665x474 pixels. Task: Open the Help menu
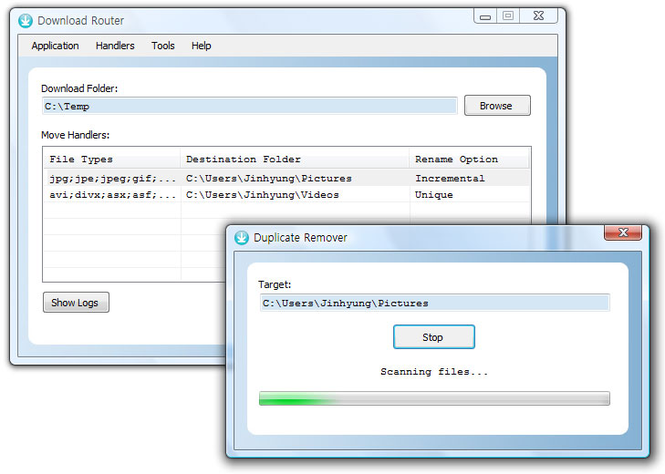(x=201, y=46)
